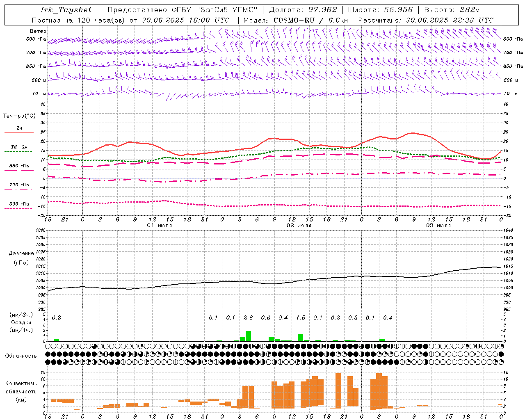Click the "Облачность" cloud cover label
The width and height of the screenshot is (525, 420).
tap(21, 356)
